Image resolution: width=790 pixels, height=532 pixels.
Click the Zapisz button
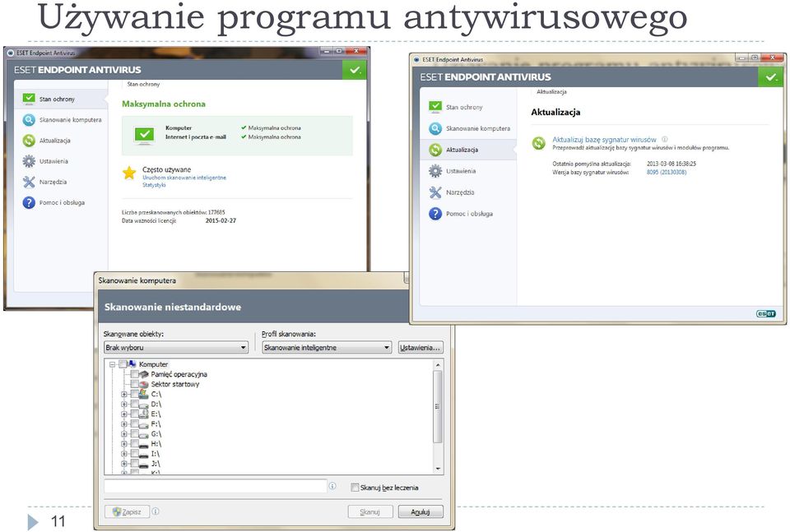(127, 511)
